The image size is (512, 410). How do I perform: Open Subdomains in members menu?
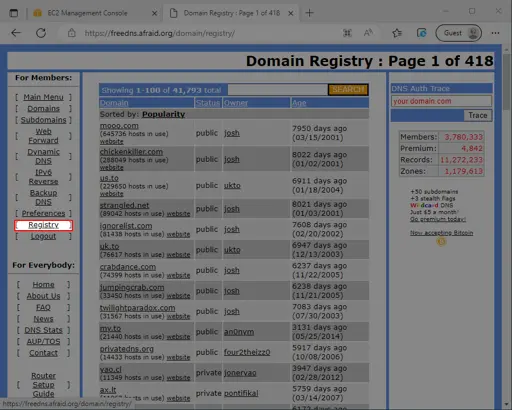click(43, 120)
